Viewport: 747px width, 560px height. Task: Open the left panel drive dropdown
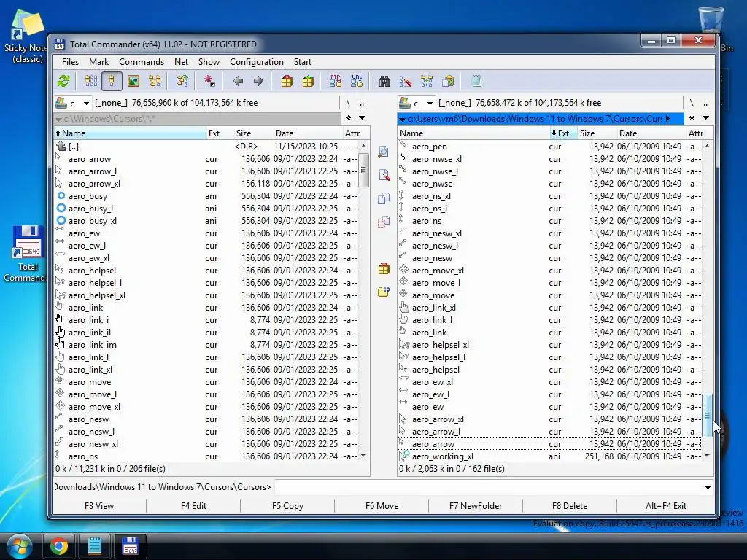pos(86,103)
